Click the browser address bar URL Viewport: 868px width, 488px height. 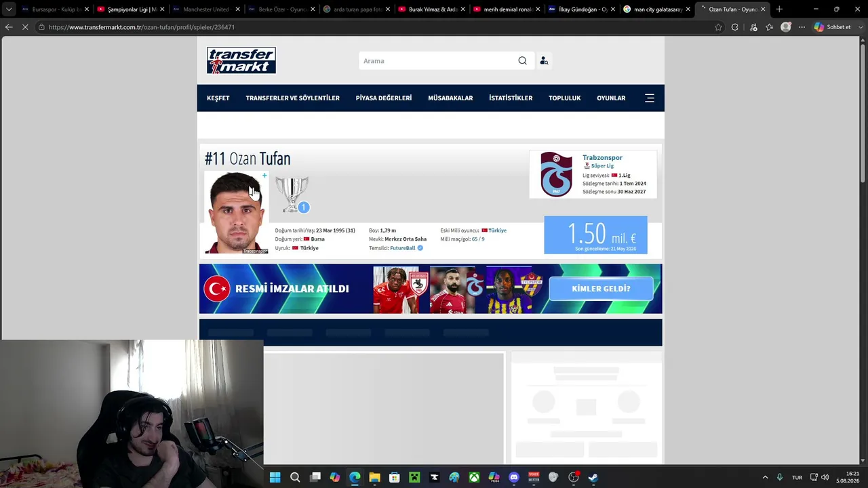[x=142, y=27]
